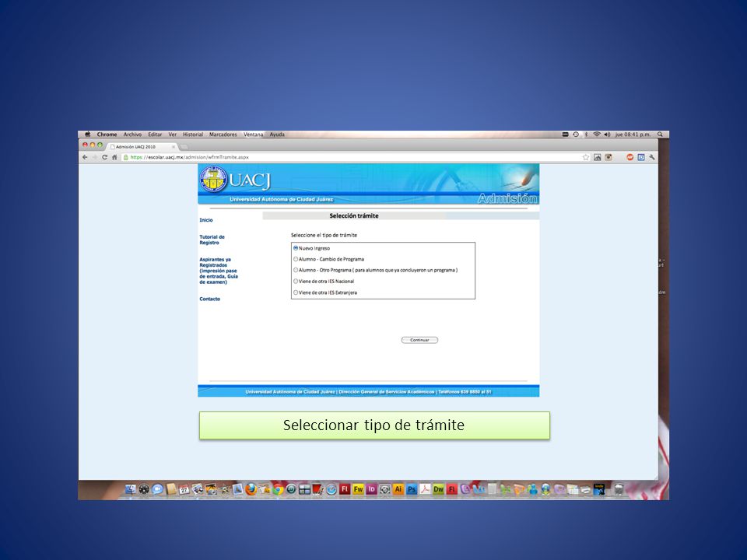Click the Wi-Fi status icon

pos(597,135)
